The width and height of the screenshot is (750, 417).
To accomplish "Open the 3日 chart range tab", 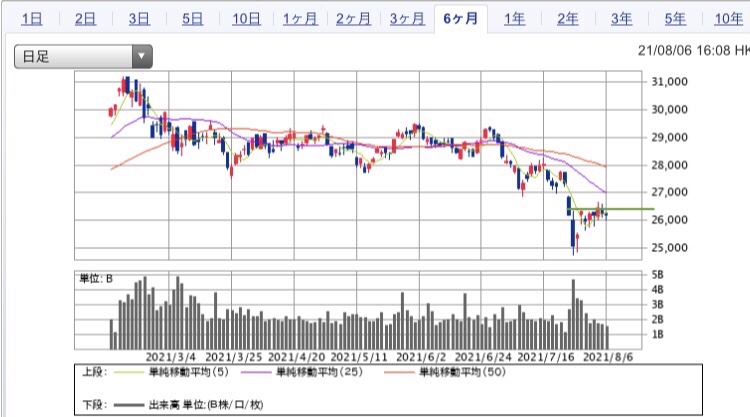I will (x=140, y=19).
